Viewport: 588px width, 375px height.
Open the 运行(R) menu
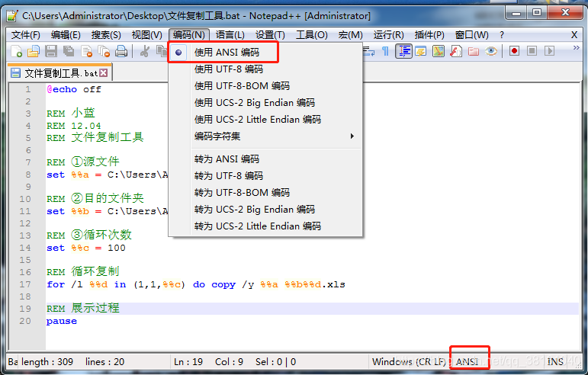[388, 35]
